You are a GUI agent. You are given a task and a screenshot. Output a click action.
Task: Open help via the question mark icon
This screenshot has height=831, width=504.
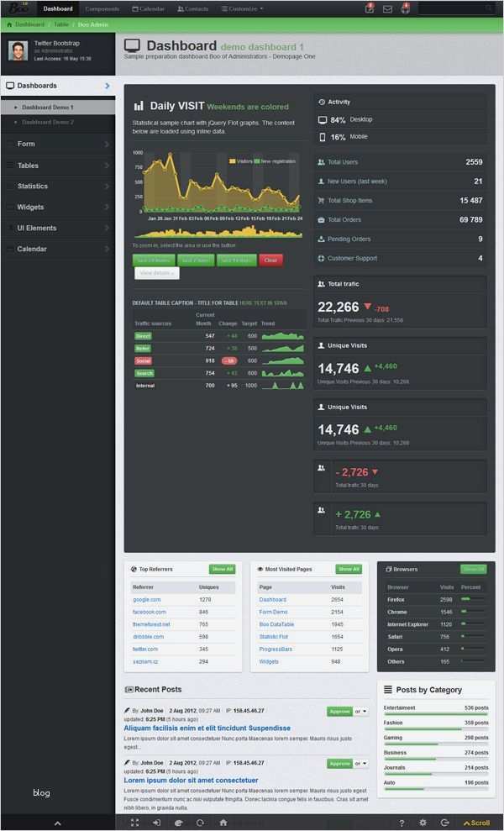[x=402, y=823]
